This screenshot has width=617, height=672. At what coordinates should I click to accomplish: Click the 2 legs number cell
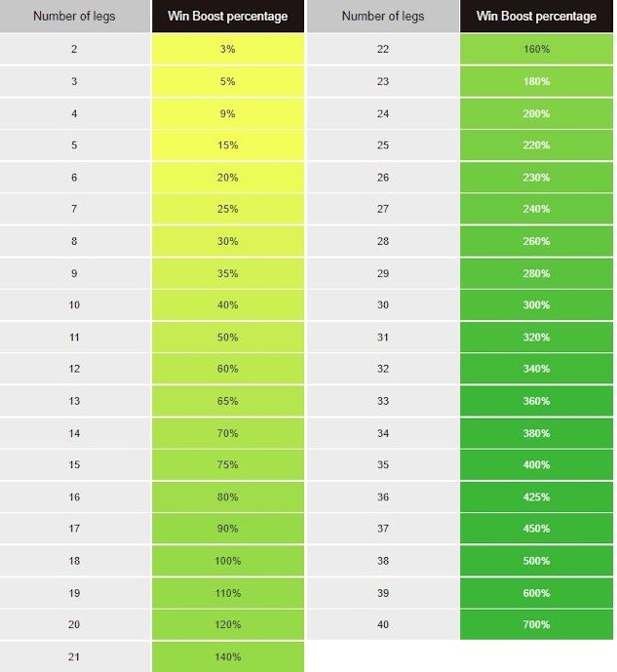click(75, 49)
